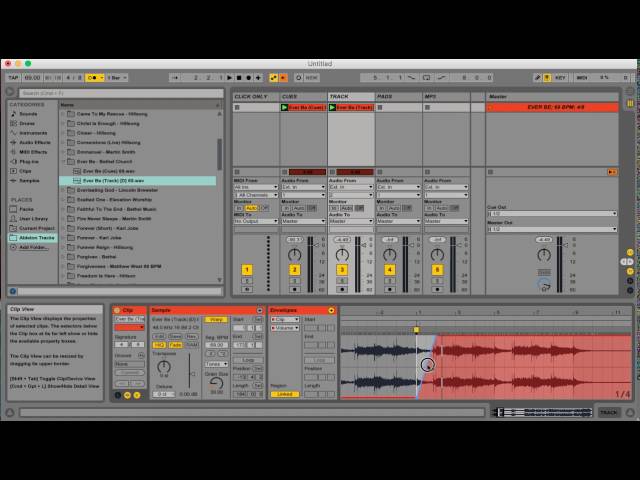
Task: Toggle the Fade button
Action: [x=175, y=345]
